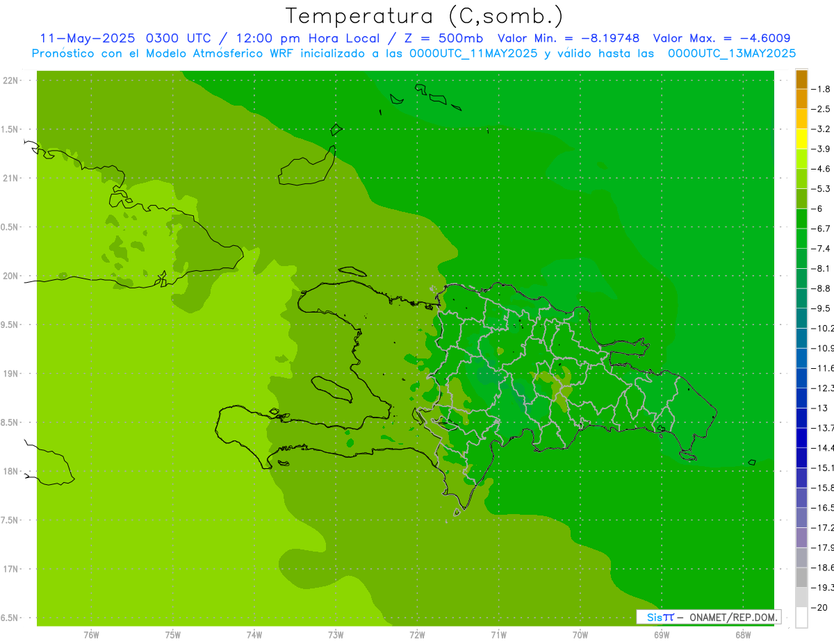Select 'Valor Min. = -8.19748' text
The height and width of the screenshot is (644, 834).
point(569,38)
